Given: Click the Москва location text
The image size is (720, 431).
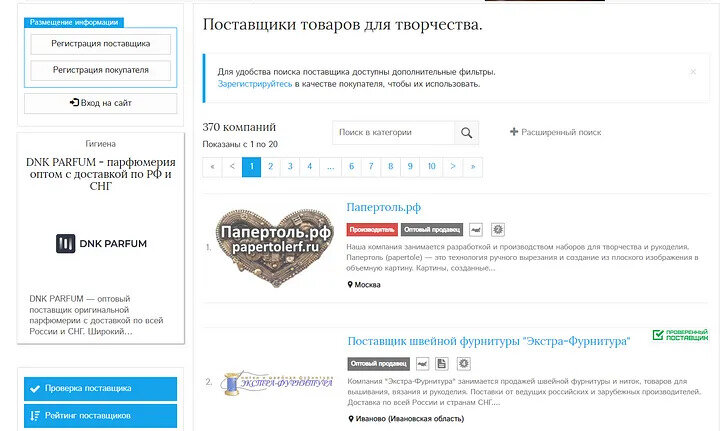Looking at the screenshot, I should pos(367,285).
